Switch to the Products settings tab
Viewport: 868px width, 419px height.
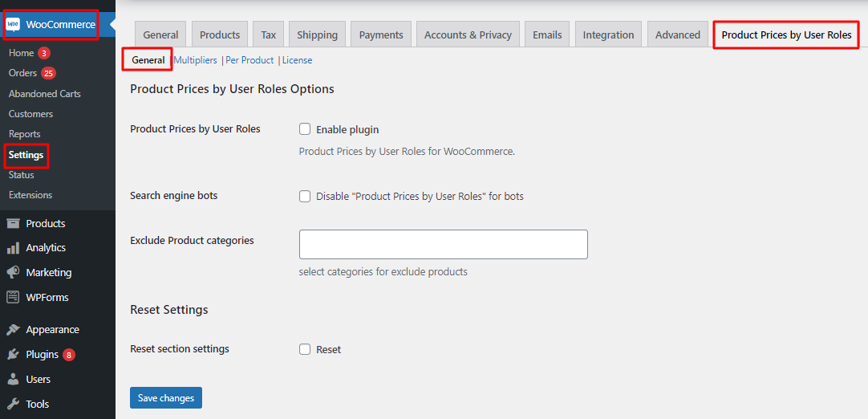coord(220,35)
